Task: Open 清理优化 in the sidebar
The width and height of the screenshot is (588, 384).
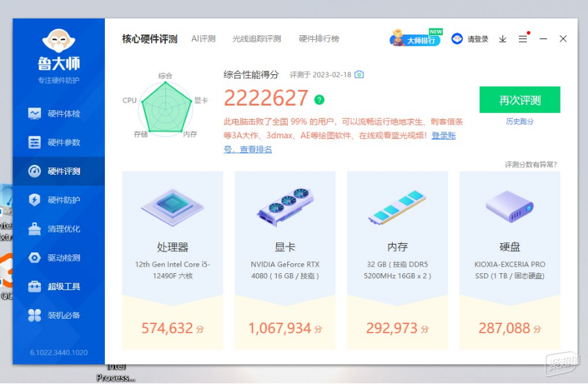Action: coord(59,229)
